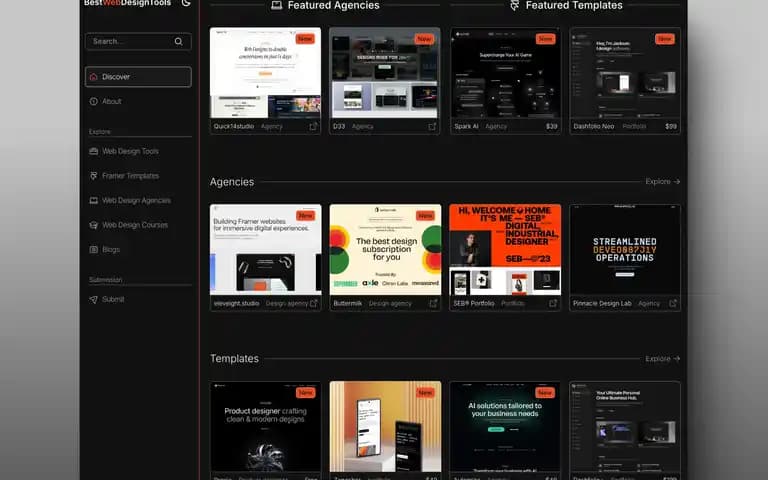Click the Submit paper-plane icon
The height and width of the screenshot is (480, 768).
click(x=94, y=299)
